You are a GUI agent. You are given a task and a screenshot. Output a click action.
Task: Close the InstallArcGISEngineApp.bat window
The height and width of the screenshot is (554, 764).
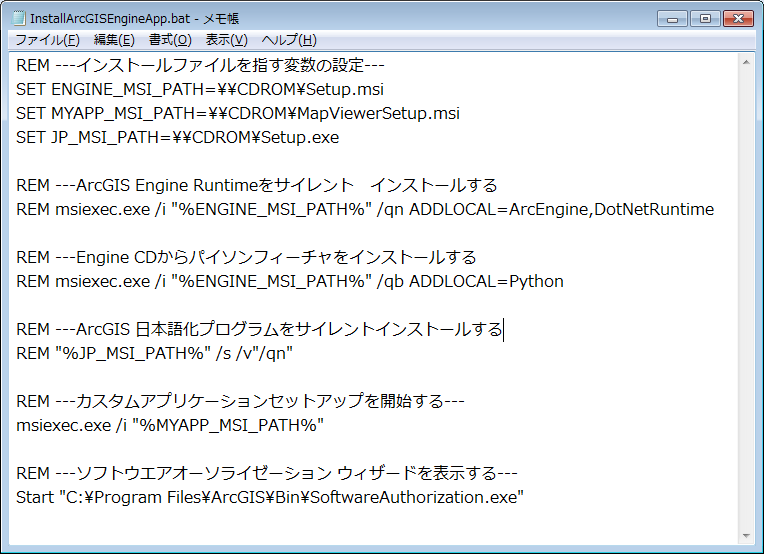pyautogui.click(x=738, y=19)
